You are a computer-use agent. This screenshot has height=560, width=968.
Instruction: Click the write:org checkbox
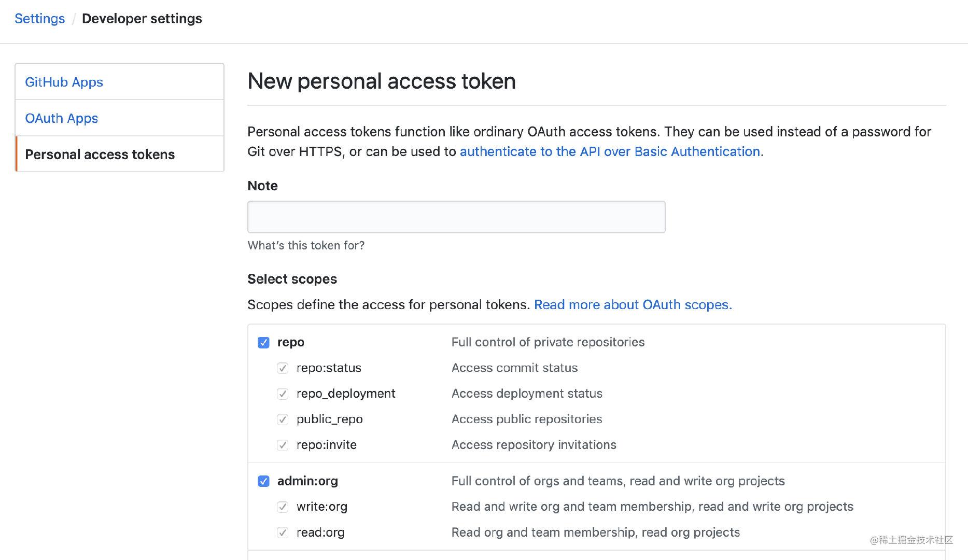[283, 507]
